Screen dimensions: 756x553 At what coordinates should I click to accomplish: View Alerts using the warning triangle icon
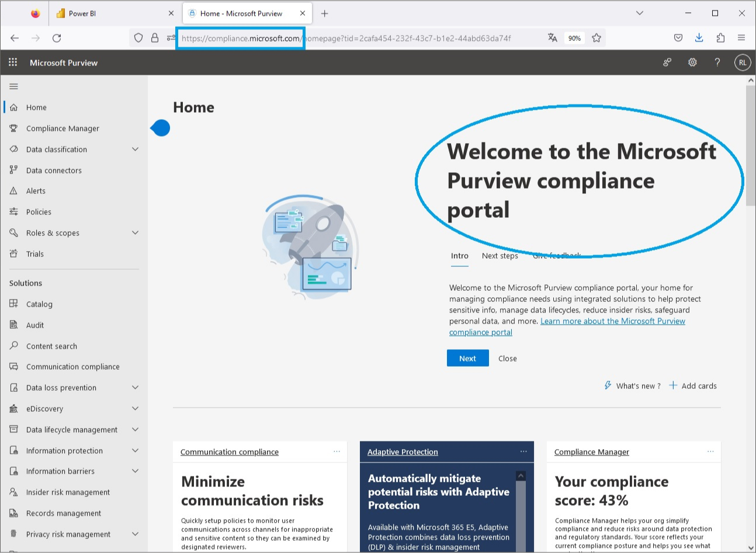pyautogui.click(x=12, y=190)
